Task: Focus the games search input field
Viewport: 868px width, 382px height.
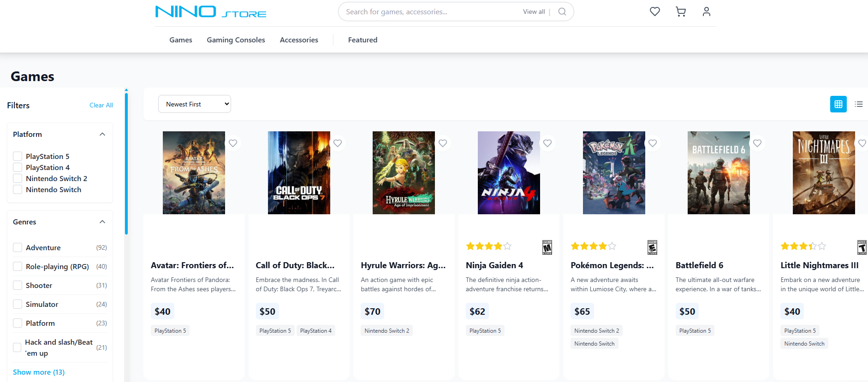Action: click(429, 12)
